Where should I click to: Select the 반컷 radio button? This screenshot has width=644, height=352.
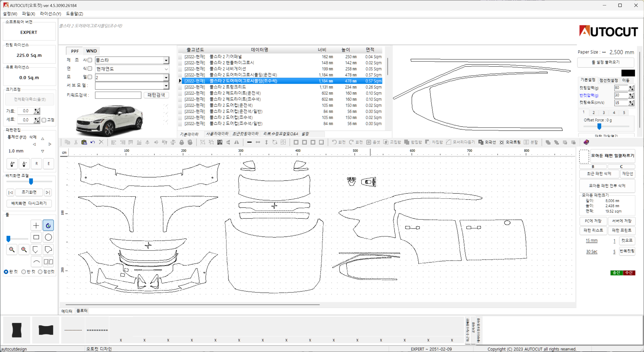click(x=23, y=272)
